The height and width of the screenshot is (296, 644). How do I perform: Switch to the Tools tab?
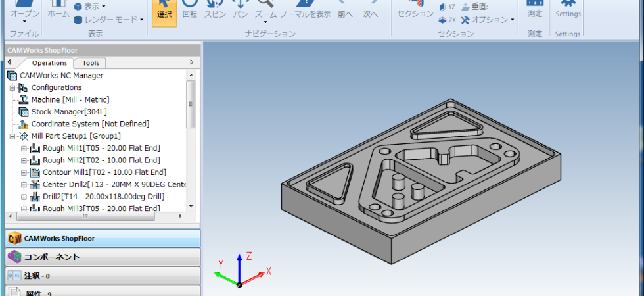coord(91,63)
